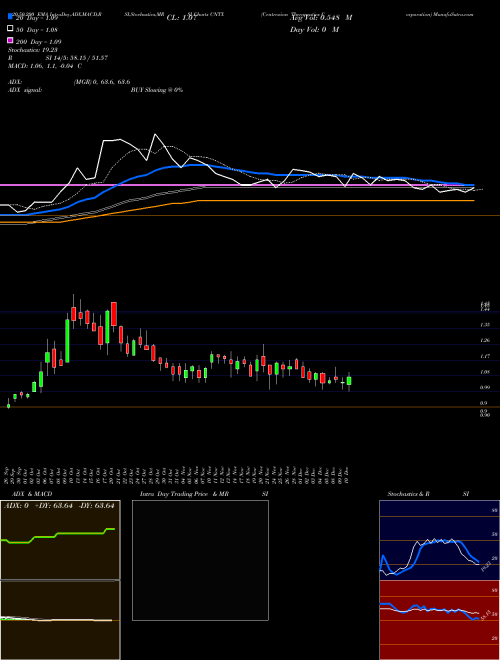Click the MACD sub-panel below ADX

click(60, 620)
